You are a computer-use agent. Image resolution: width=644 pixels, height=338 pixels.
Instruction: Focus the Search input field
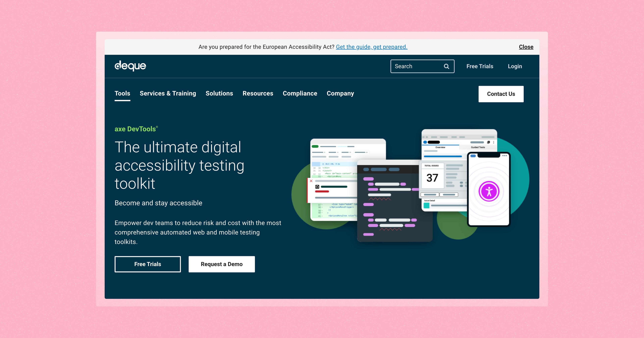(x=422, y=66)
